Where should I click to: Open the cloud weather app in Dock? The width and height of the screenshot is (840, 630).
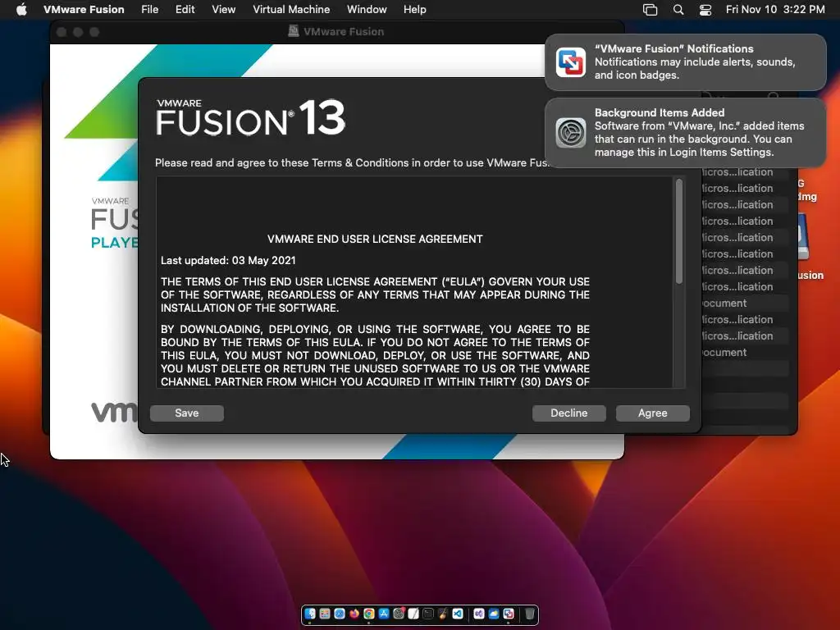(x=494, y=614)
